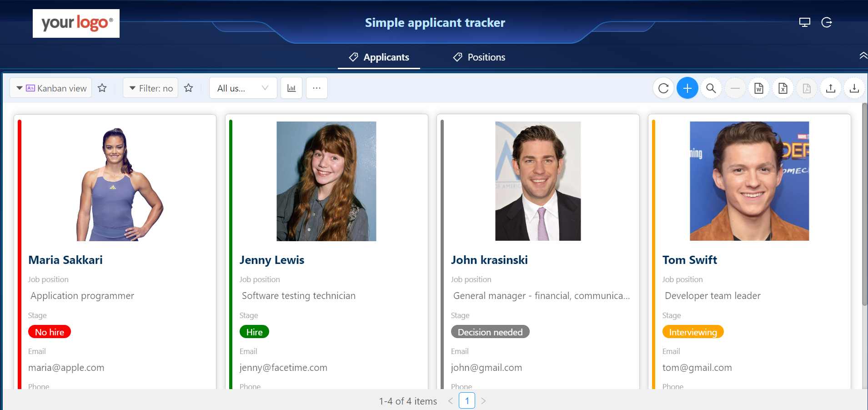
Task: Click '1-4 of 4 items' counter
Action: [x=408, y=401]
